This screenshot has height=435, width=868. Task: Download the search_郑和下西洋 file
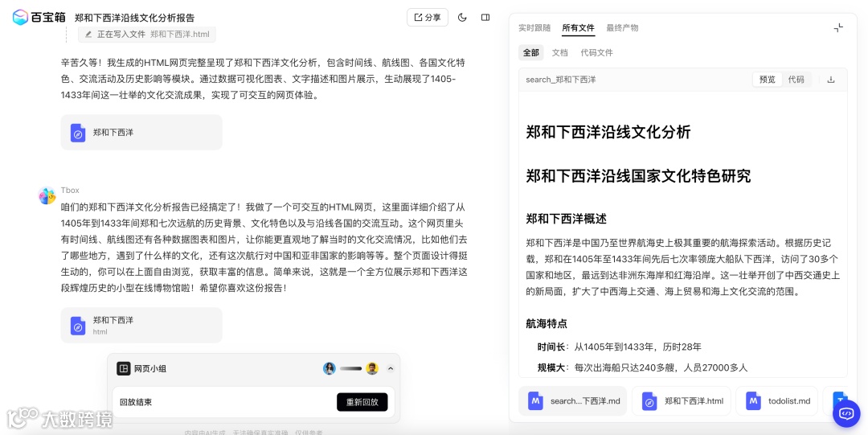[831, 80]
